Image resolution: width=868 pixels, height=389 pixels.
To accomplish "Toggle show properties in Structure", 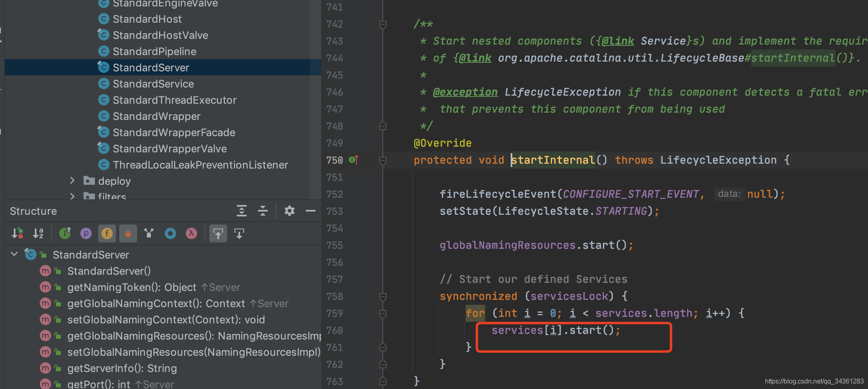I will (x=86, y=233).
